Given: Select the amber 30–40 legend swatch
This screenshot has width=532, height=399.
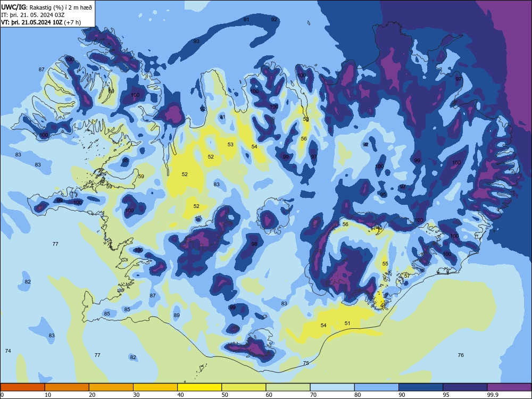Looking at the screenshot, I should coord(155,387).
